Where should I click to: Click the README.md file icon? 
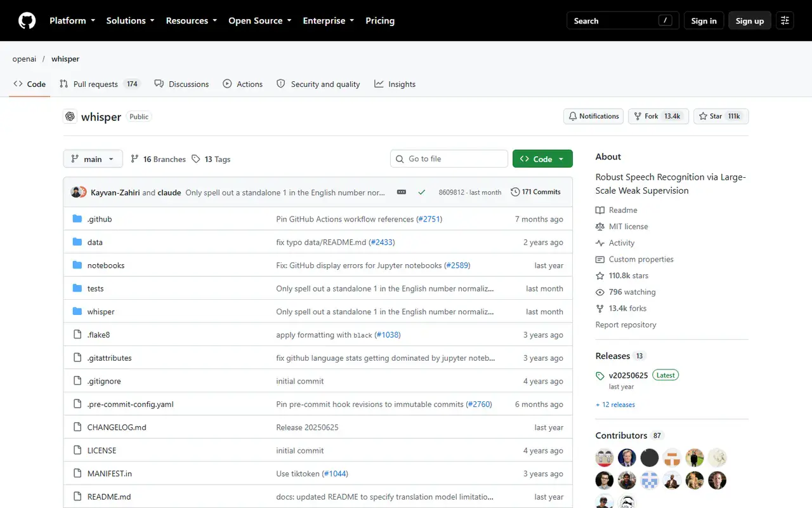[x=77, y=497]
